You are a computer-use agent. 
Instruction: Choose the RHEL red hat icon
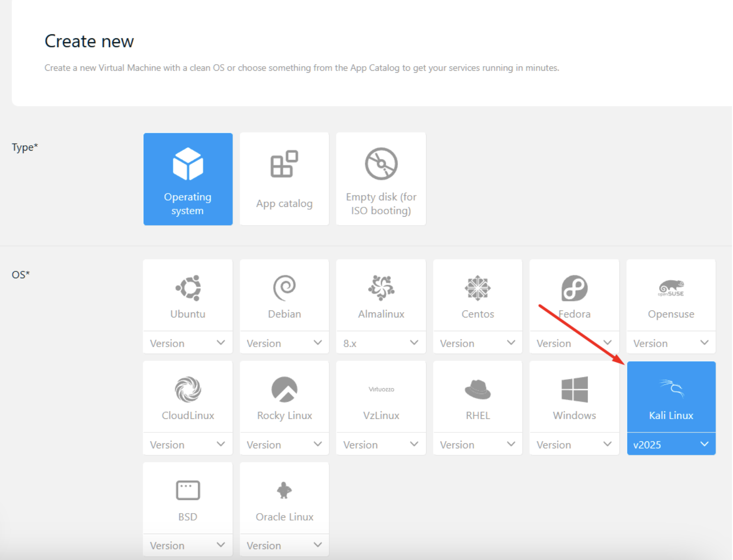[478, 389]
